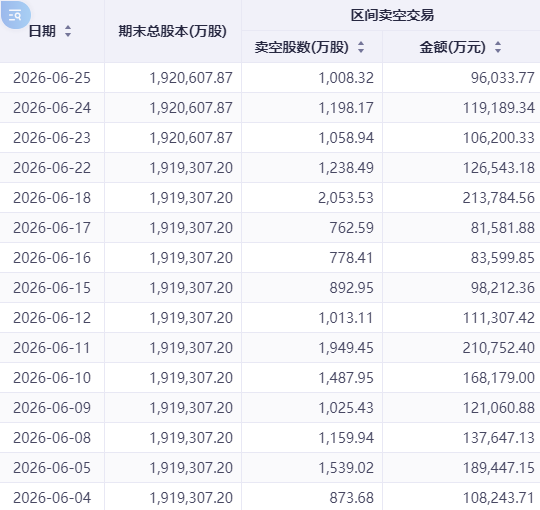The height and width of the screenshot is (510, 540).
Task: Select the 2026-06-11 date cell
Action: 52,348
